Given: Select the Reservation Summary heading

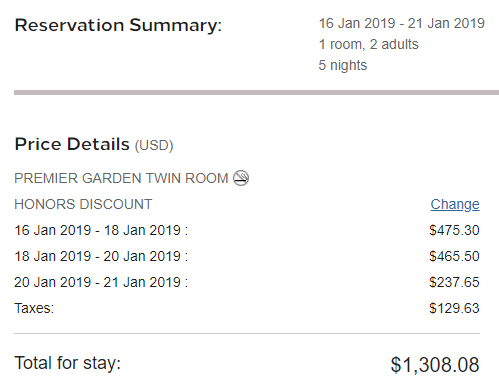Looking at the screenshot, I should coord(118,25).
